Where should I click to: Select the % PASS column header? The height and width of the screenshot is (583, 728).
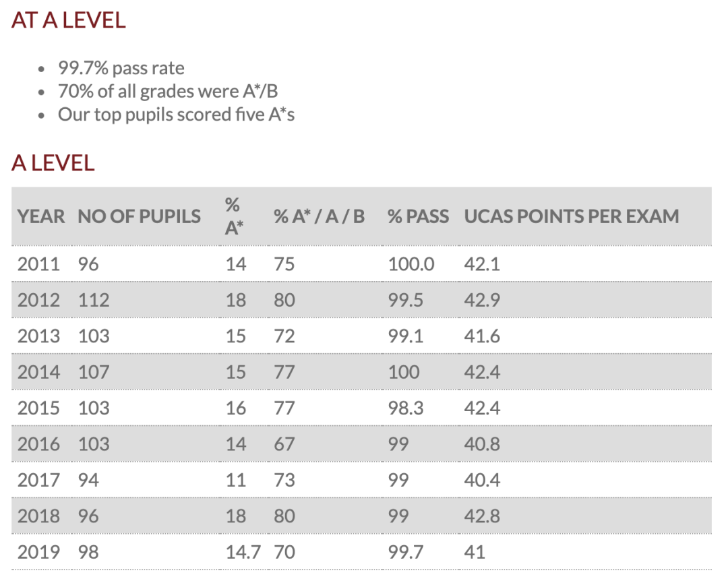419,217
